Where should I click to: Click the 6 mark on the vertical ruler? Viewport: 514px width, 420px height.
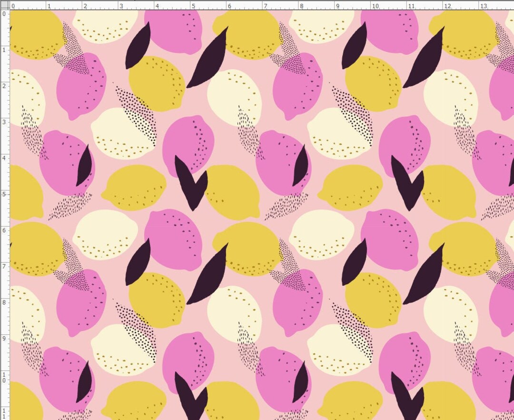[3, 230]
